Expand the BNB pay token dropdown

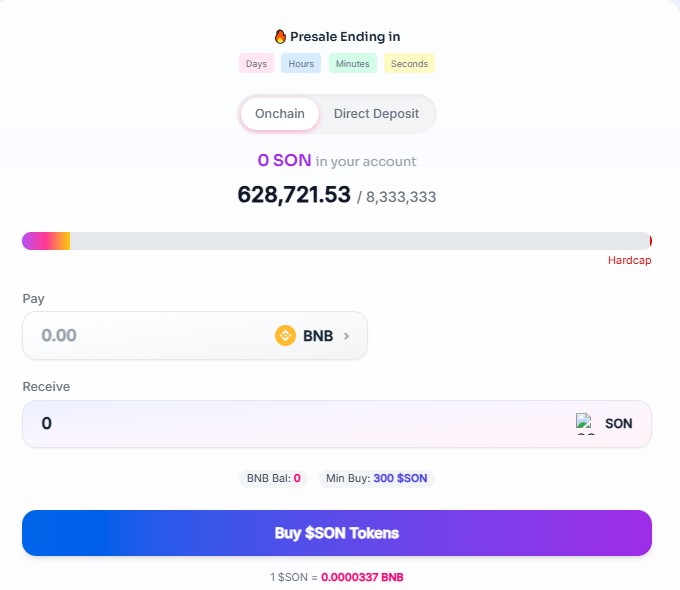pos(317,336)
